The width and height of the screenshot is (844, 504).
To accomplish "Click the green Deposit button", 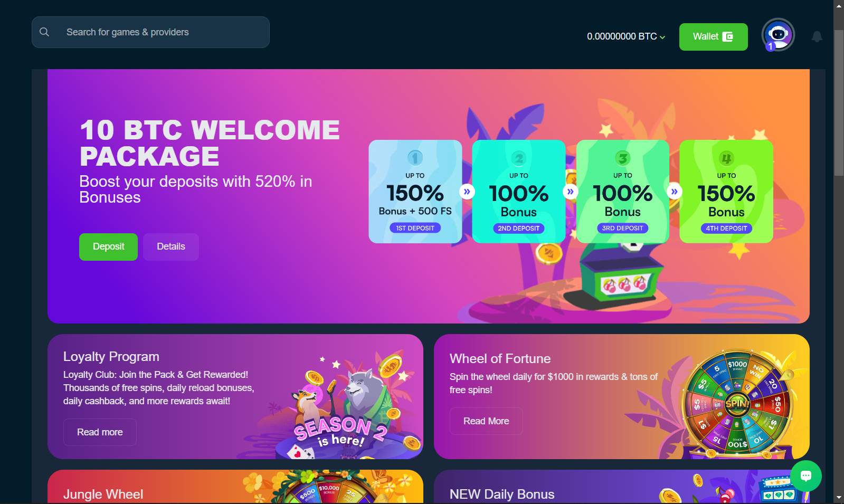I will pos(108,247).
